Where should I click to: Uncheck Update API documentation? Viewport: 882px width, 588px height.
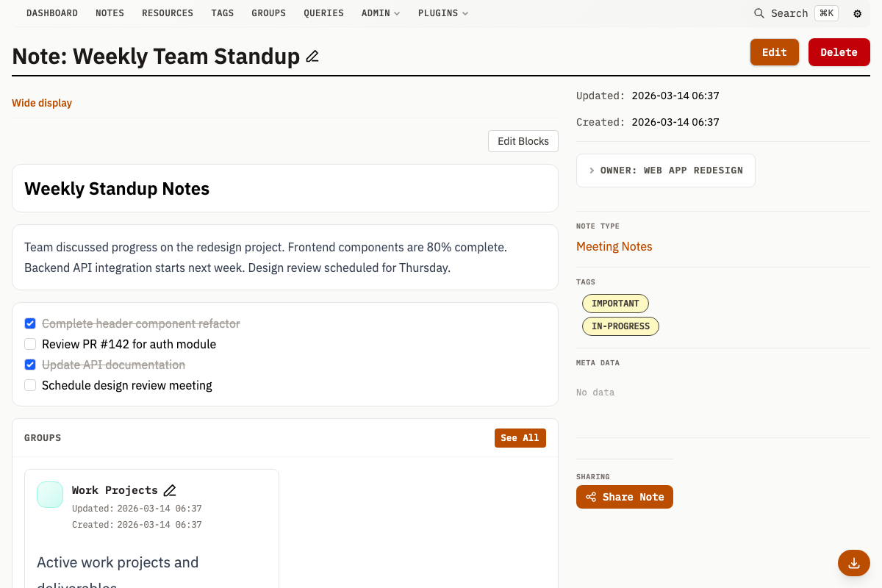(30, 365)
